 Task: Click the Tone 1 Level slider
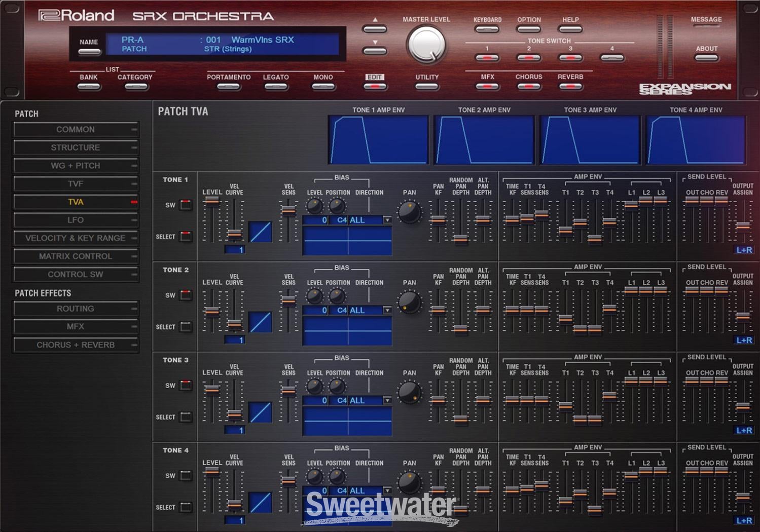coord(212,201)
